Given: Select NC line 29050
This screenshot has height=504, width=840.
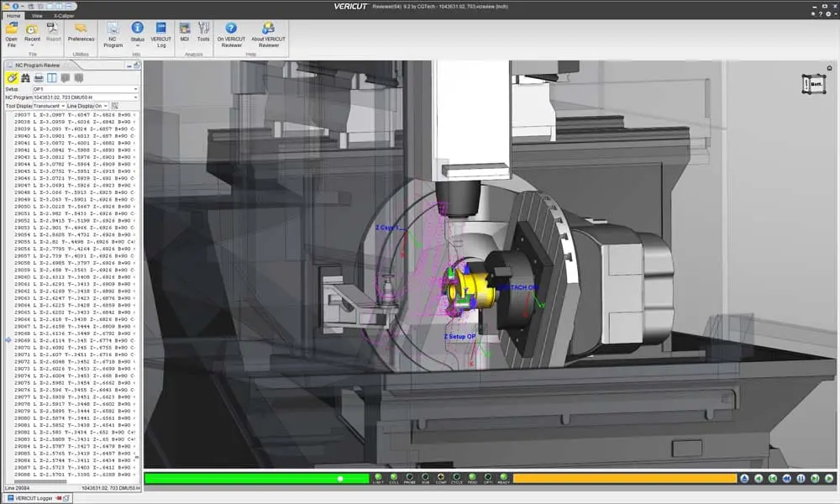Looking at the screenshot, I should coord(74,207).
